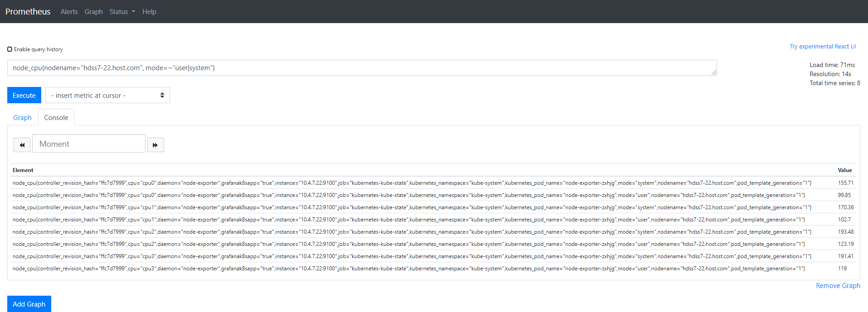Viewport: 868px width, 312px height.
Task: Click the Execute button
Action: coord(24,95)
